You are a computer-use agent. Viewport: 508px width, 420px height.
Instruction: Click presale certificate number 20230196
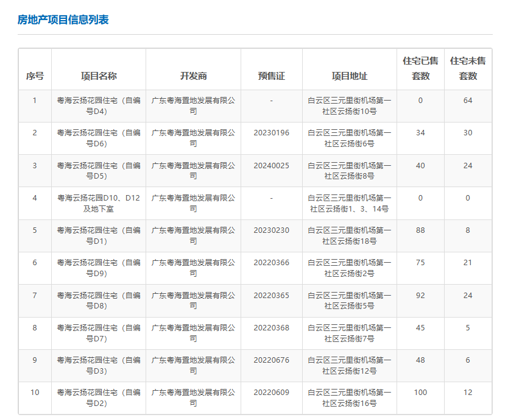pos(271,133)
